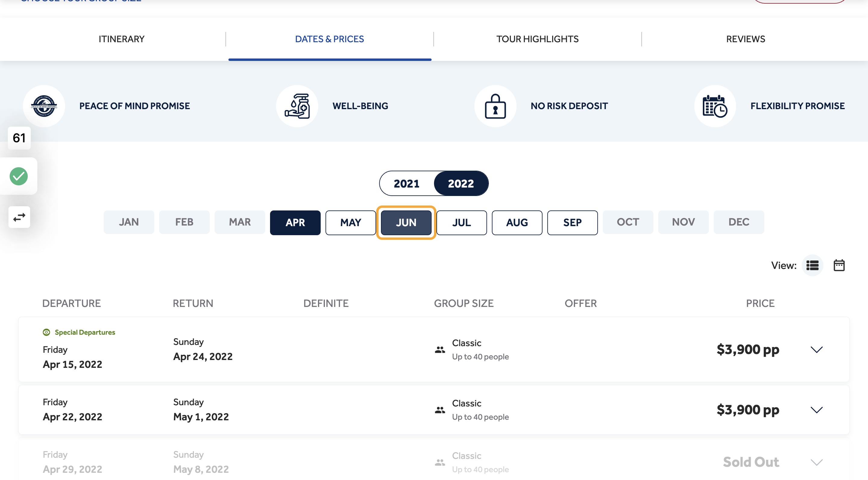
Task: Click $3,900 pp price for Apr 15
Action: coord(748,349)
